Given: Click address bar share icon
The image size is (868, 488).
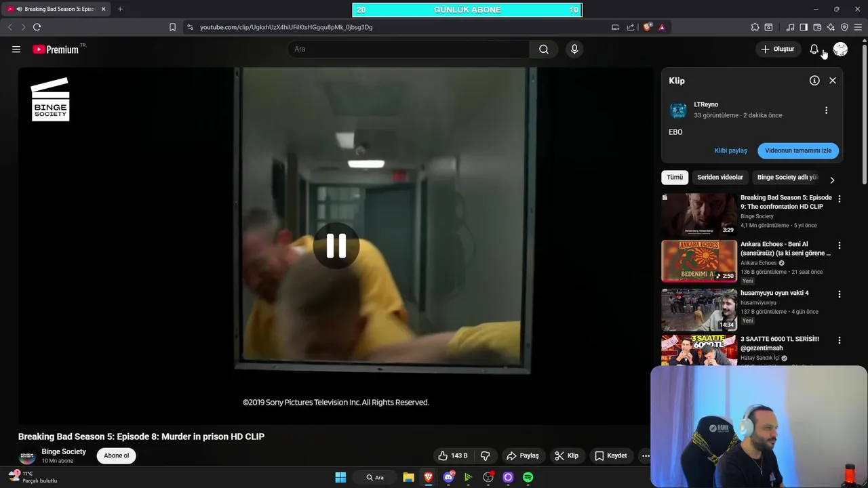Looking at the screenshot, I should [631, 27].
